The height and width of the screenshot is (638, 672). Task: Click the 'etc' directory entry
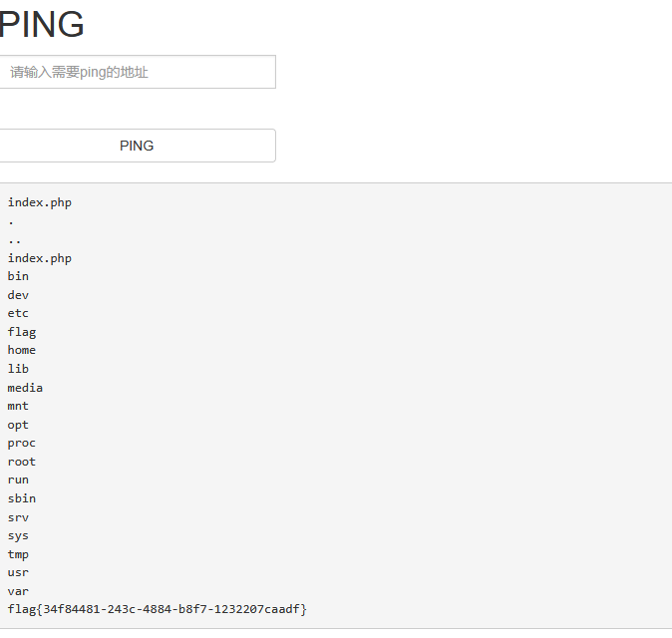pos(19,313)
